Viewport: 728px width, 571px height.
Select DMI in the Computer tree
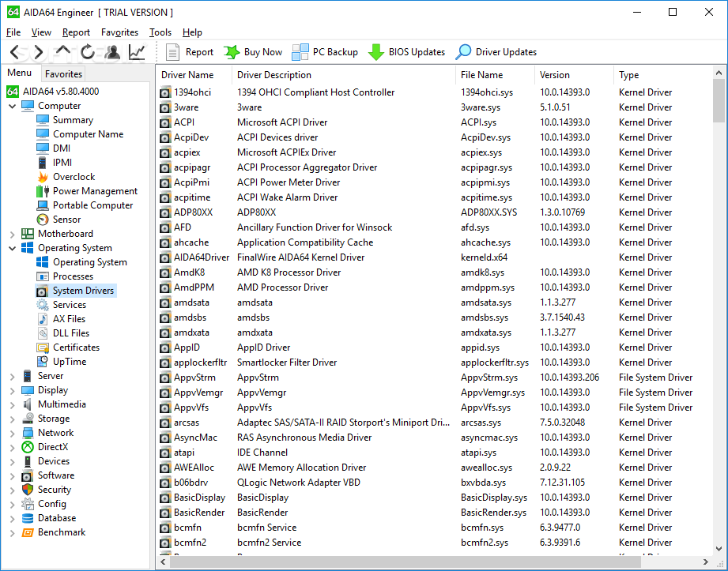tap(62, 148)
